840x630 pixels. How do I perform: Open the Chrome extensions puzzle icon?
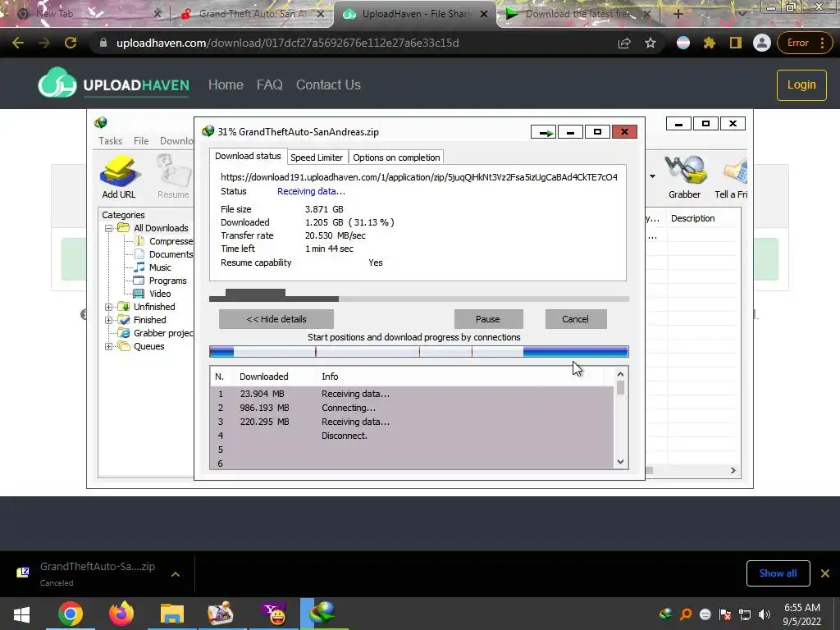[x=710, y=43]
